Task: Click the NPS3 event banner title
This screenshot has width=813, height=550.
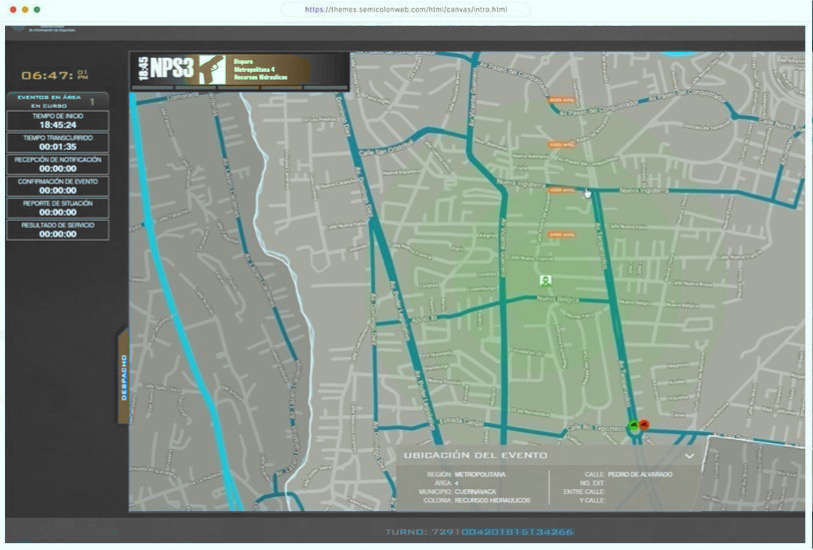Action: coord(172,69)
